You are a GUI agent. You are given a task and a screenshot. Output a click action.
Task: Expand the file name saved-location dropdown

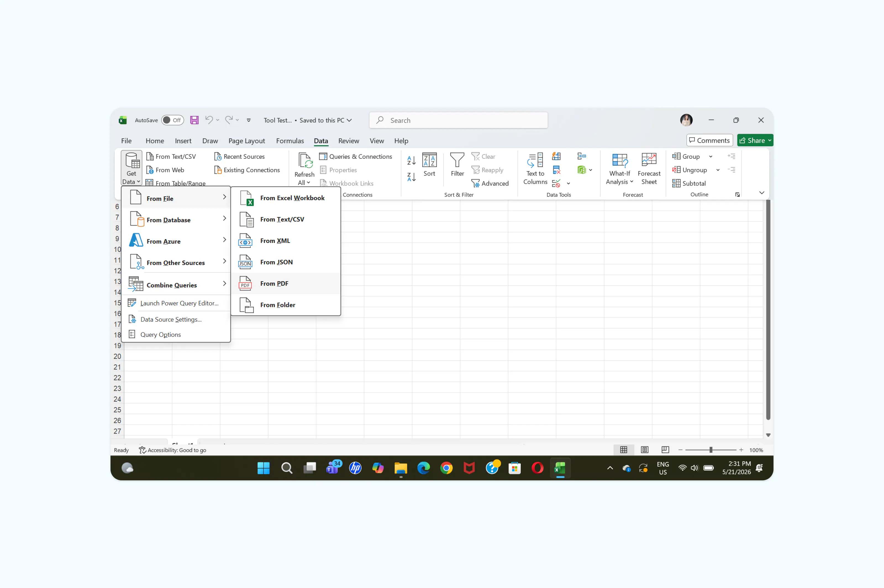tap(349, 120)
